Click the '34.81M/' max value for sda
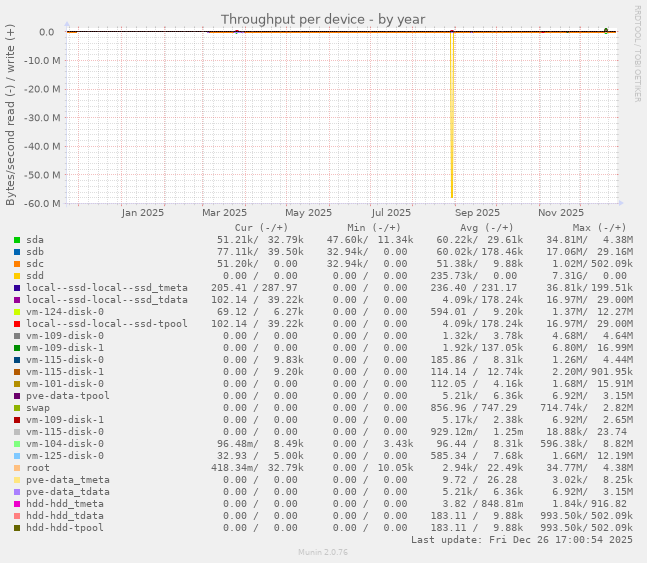Viewport: 647px width, 563px height. pyautogui.click(x=567, y=240)
